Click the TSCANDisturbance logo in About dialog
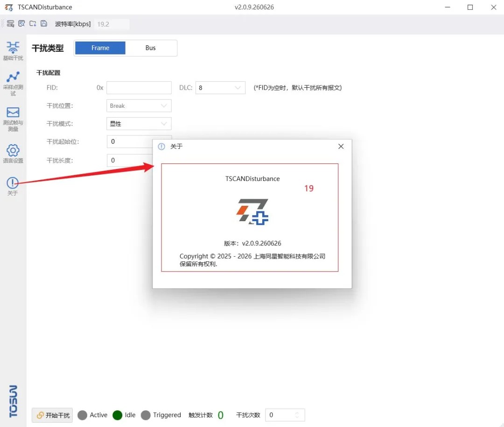Image resolution: width=504 pixels, height=427 pixels. point(252,211)
